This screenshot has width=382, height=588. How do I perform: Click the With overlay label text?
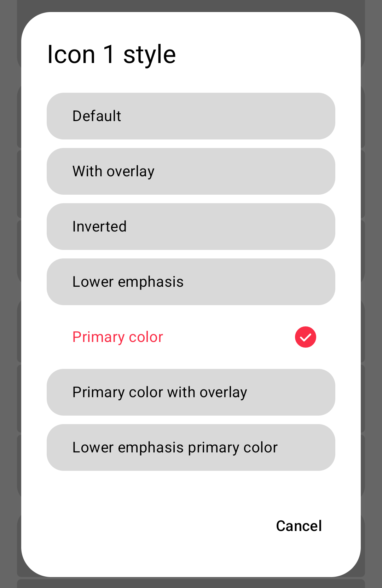point(113,171)
